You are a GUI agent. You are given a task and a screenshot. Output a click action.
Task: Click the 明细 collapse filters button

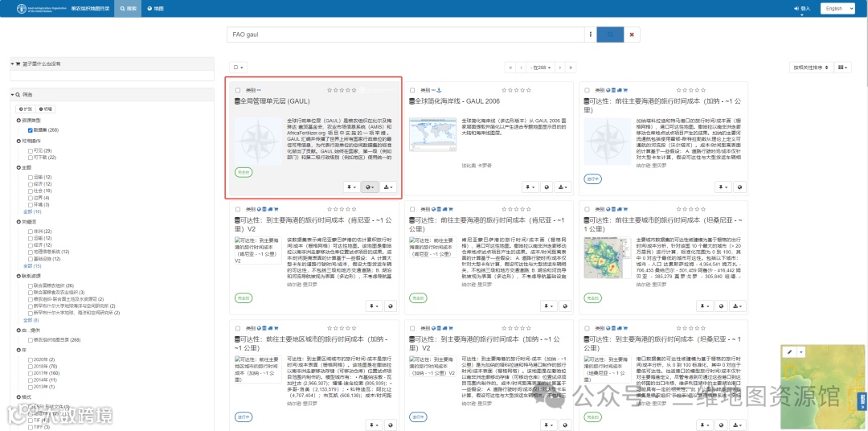pos(45,109)
